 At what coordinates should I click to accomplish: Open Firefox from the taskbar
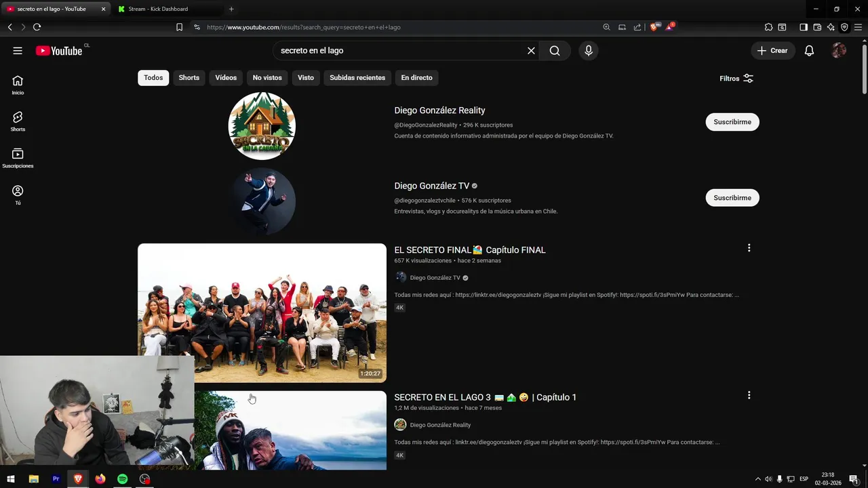tap(100, 479)
